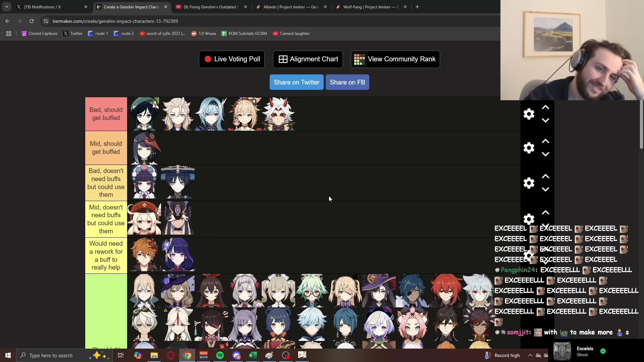Click the browser back arrow
The height and width of the screenshot is (362, 644).
point(7,21)
